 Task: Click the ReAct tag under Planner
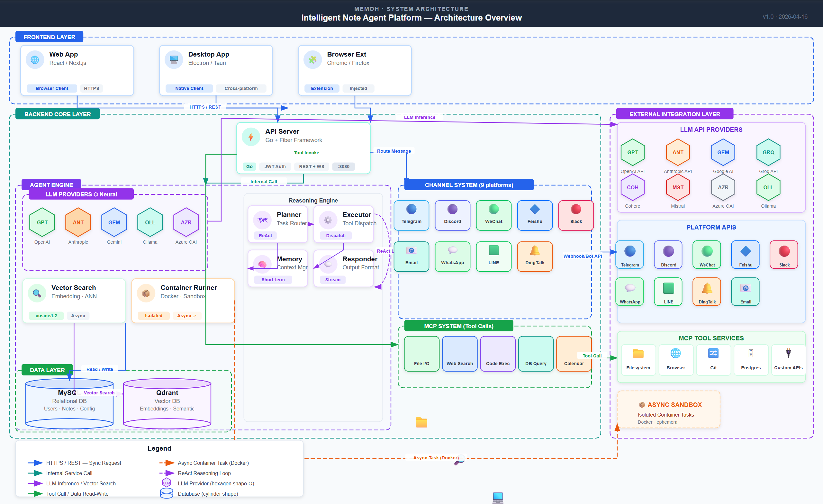pos(265,236)
